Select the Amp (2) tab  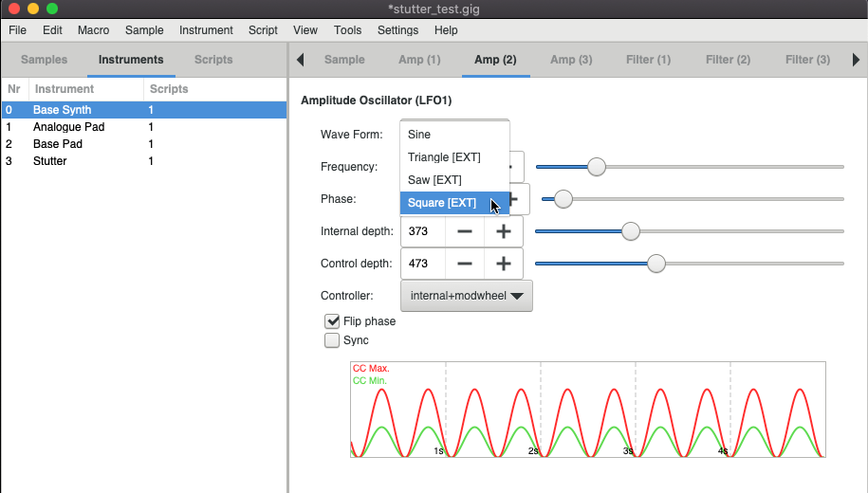point(495,60)
